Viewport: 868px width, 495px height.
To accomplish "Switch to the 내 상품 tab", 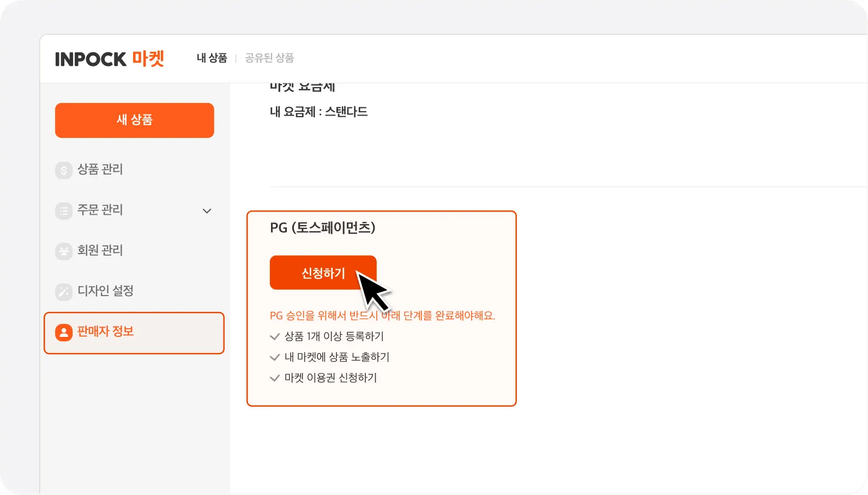I will click(212, 58).
